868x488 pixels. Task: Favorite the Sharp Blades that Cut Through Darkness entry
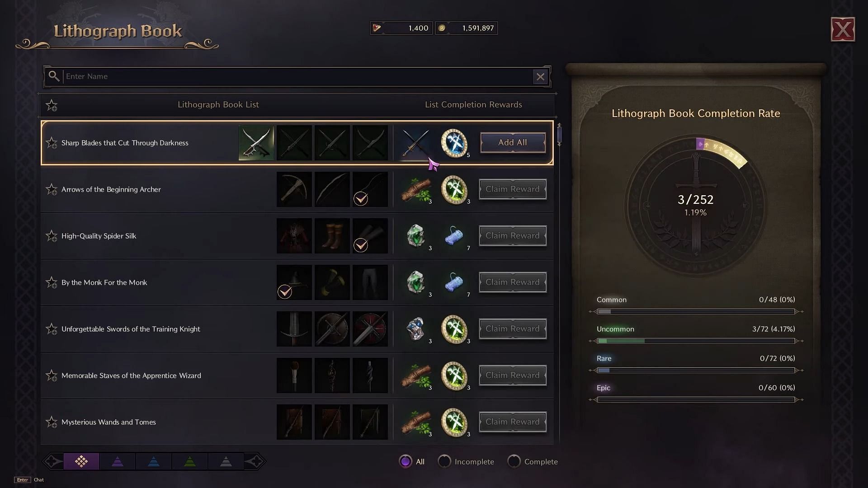52,143
